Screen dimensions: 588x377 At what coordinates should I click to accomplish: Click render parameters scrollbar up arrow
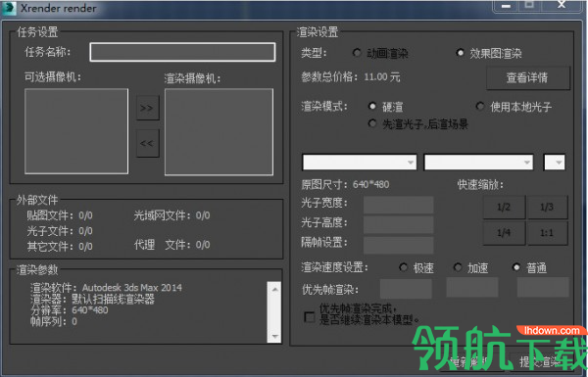(x=274, y=289)
